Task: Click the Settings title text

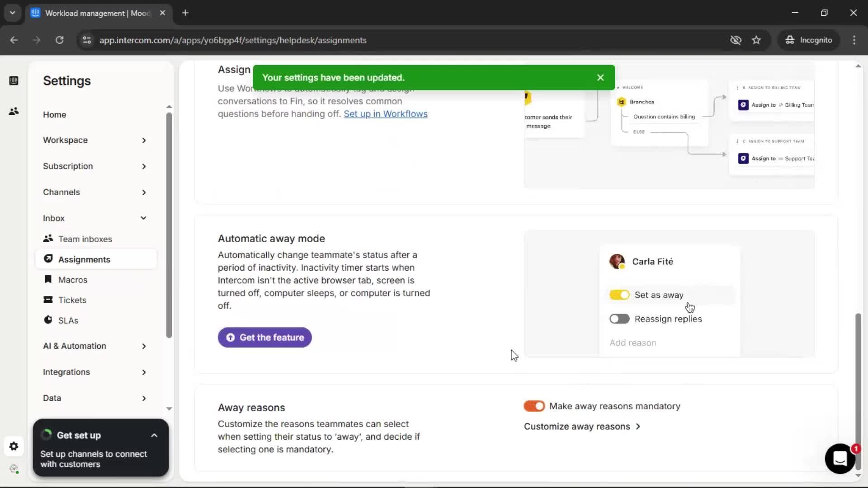Action: point(67,81)
